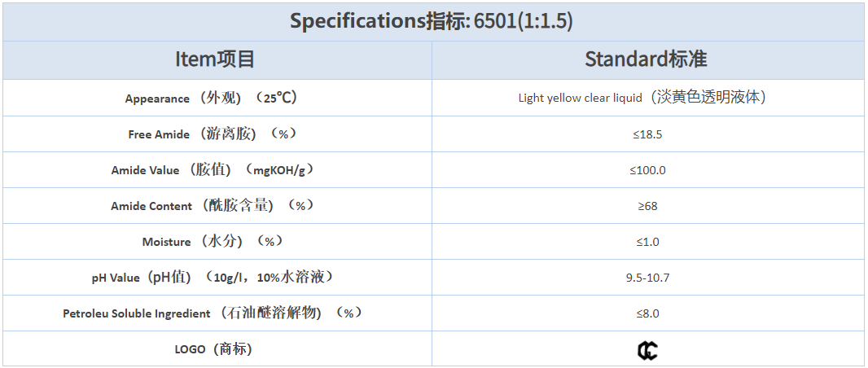The height and width of the screenshot is (368, 868).
Task: Click the ≤8.0 value cell
Action: (647, 313)
